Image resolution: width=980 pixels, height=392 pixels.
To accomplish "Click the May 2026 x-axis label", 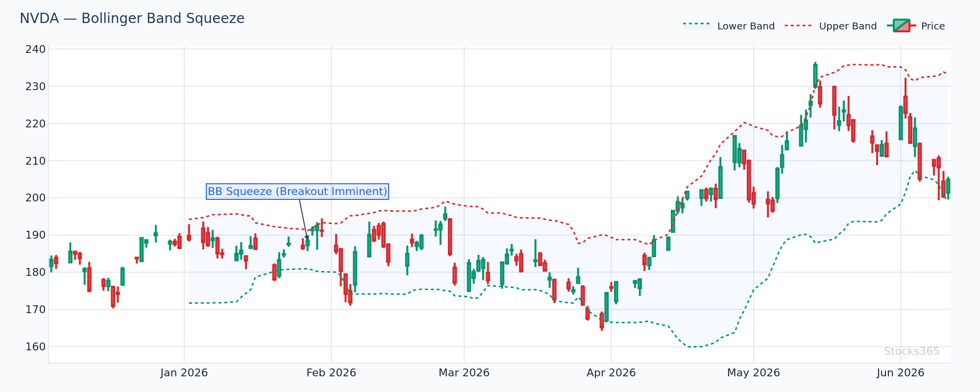I will tap(754, 373).
